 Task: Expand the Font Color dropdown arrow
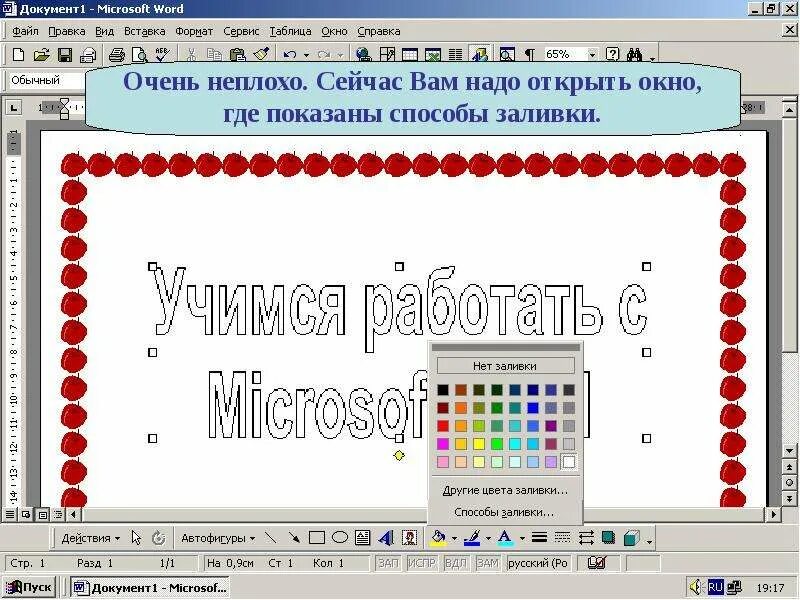coord(521,538)
